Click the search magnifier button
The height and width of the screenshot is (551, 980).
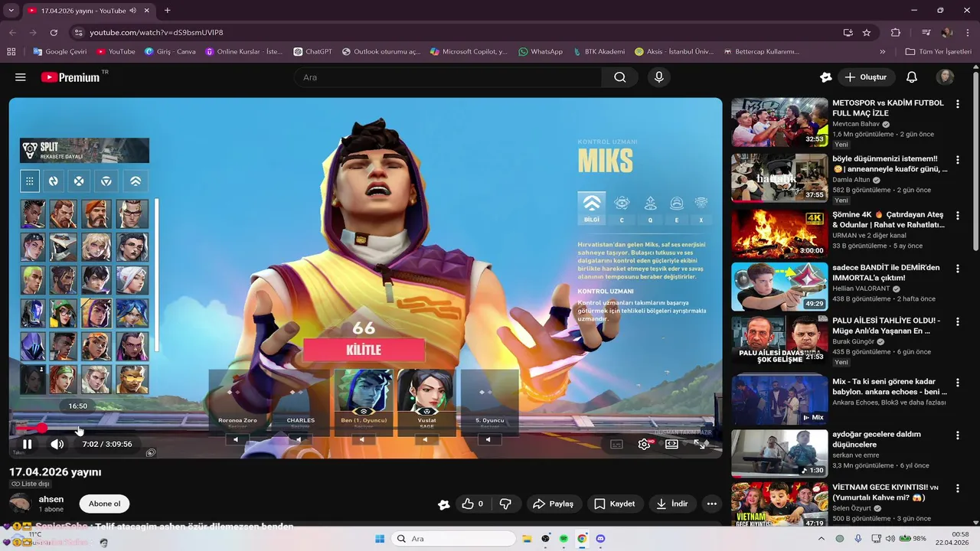(x=619, y=77)
